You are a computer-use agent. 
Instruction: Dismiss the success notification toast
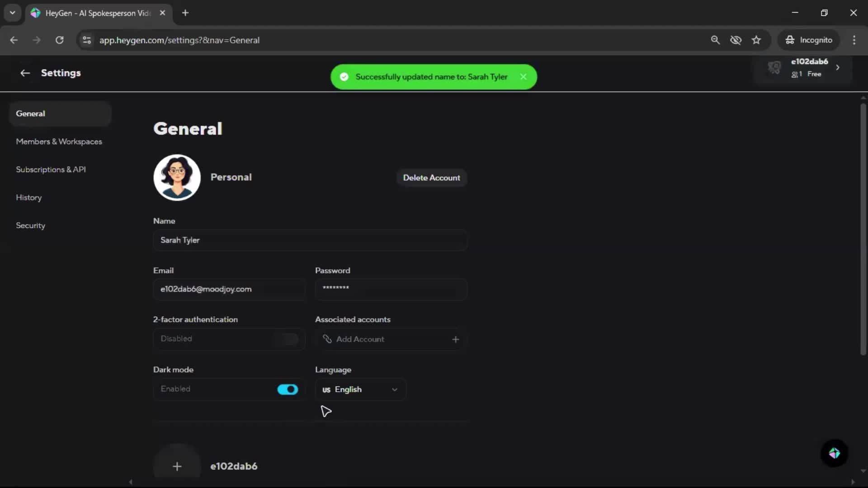click(523, 77)
